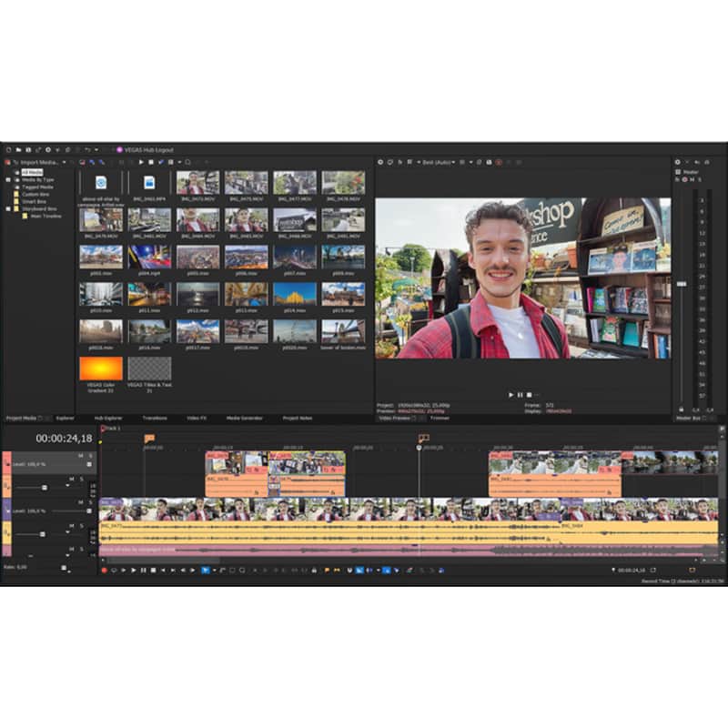This screenshot has width=728, height=728.
Task: Switch to the Trimmer tab
Action: pyautogui.click(x=440, y=419)
